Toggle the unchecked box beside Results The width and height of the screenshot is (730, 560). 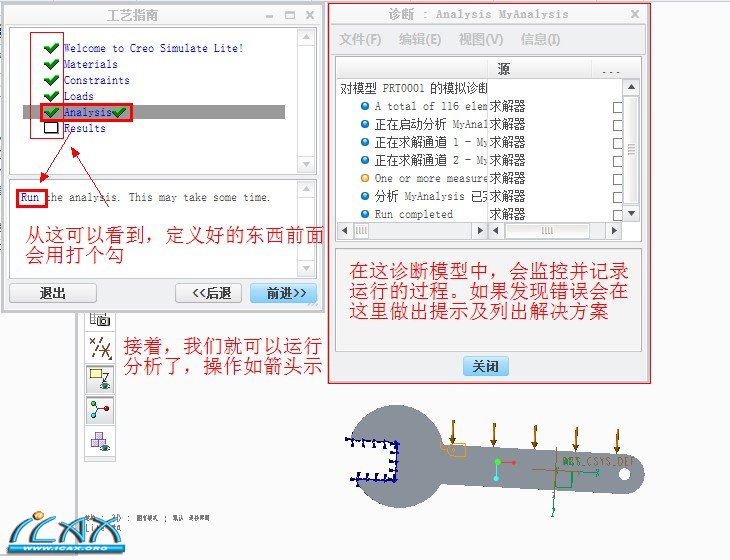pyautogui.click(x=51, y=128)
